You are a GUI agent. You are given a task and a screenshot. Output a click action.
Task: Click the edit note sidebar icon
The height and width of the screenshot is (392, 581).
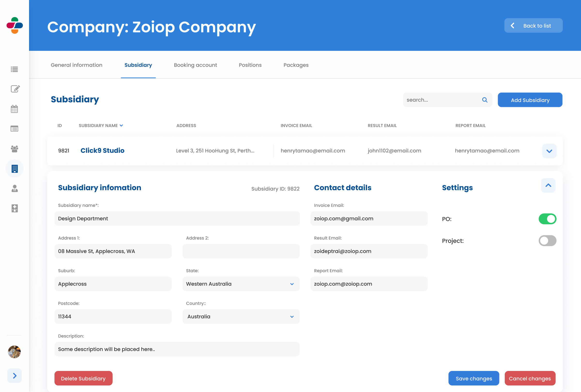coord(15,89)
